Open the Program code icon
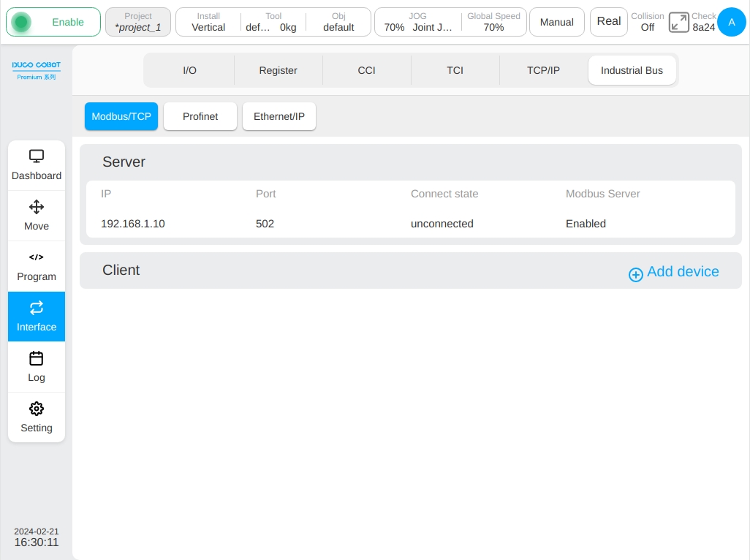Viewport: 750px width, 560px height. (37, 257)
